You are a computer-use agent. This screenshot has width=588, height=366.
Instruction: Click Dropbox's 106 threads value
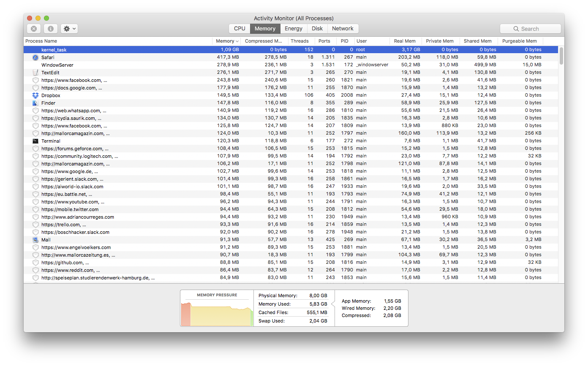[x=309, y=95]
